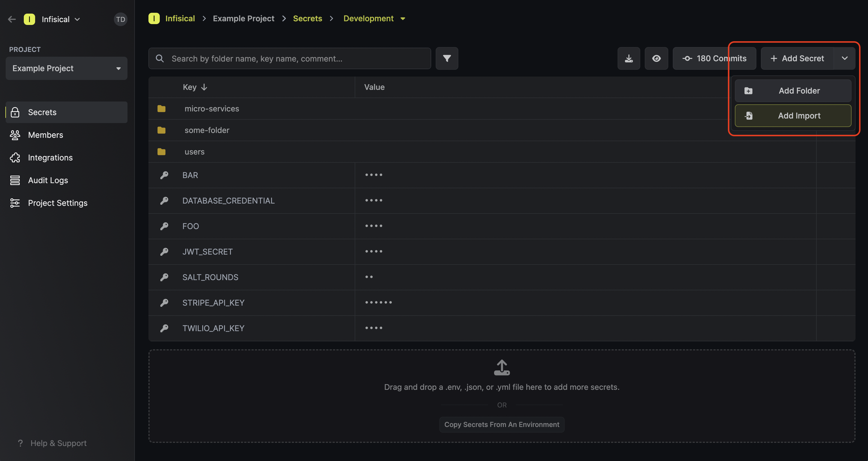Reveal the masked JWT_SECRET value
The image size is (868, 461).
click(374, 251)
